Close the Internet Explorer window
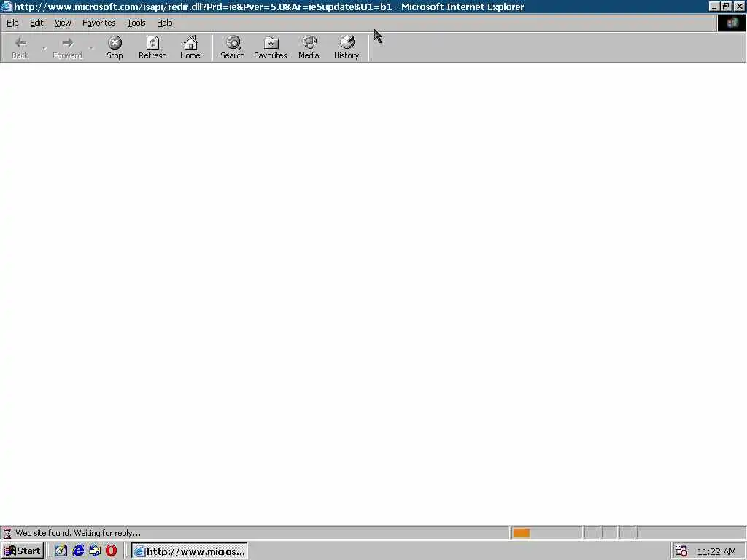747x560 pixels. point(740,7)
